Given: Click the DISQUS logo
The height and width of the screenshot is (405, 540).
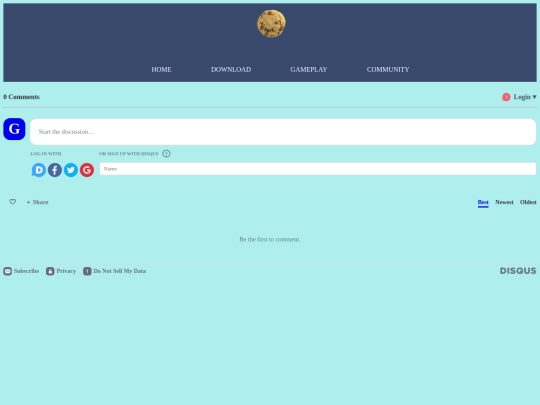Looking at the screenshot, I should (518, 271).
